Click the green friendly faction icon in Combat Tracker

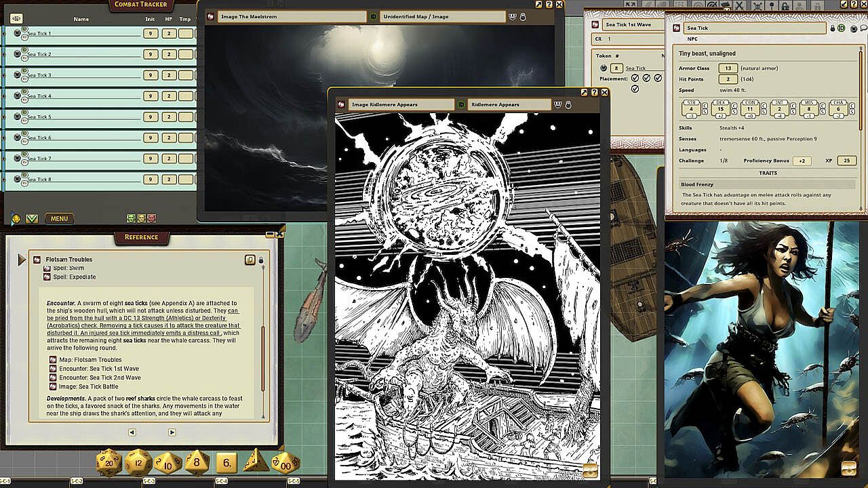[131, 218]
